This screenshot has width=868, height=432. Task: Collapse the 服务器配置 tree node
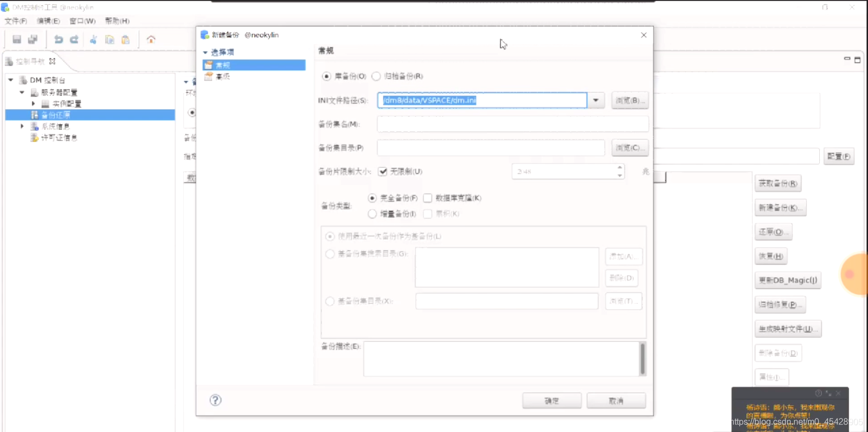tap(22, 92)
